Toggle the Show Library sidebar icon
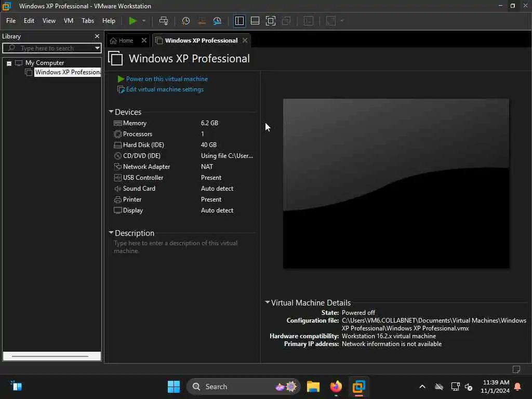Screen dimensions: 532x399 (x=239, y=21)
